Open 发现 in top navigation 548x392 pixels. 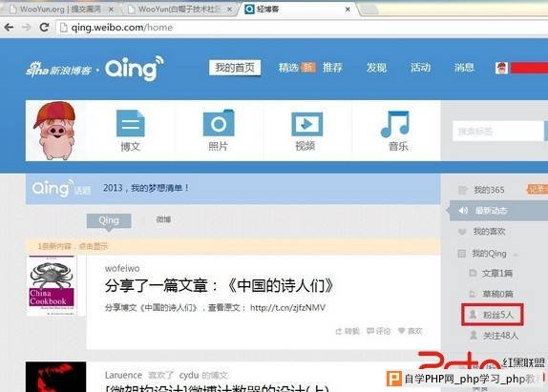point(376,68)
